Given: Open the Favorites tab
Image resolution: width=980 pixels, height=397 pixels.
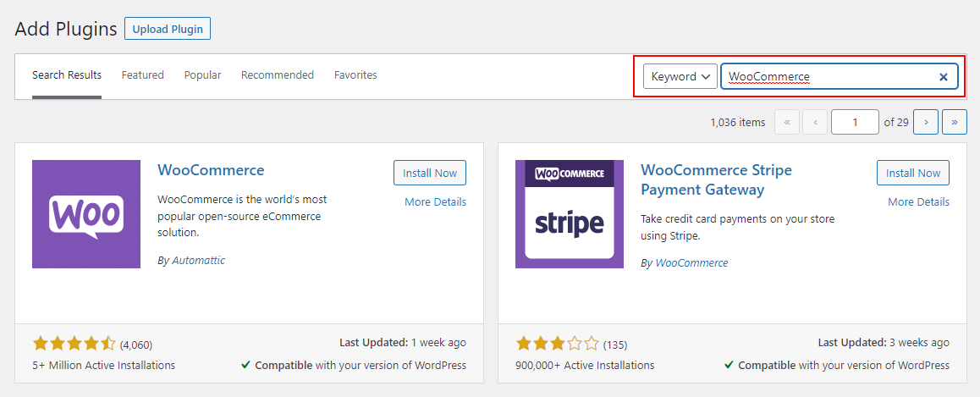Looking at the screenshot, I should tap(355, 75).
